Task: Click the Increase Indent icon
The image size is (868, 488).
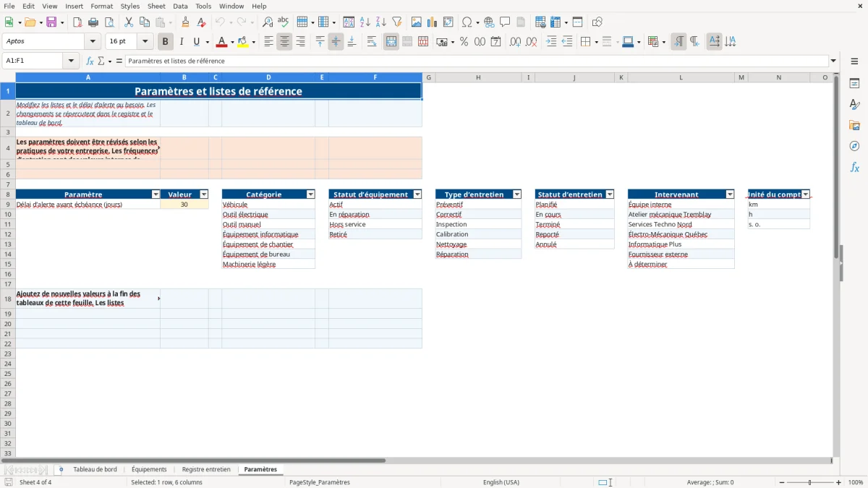Action: 551,42
